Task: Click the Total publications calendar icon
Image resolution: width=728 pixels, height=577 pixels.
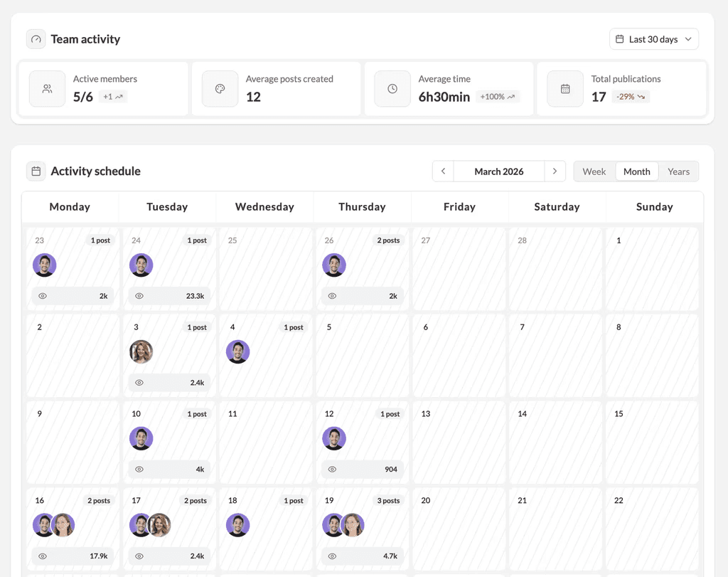Action: [x=564, y=88]
